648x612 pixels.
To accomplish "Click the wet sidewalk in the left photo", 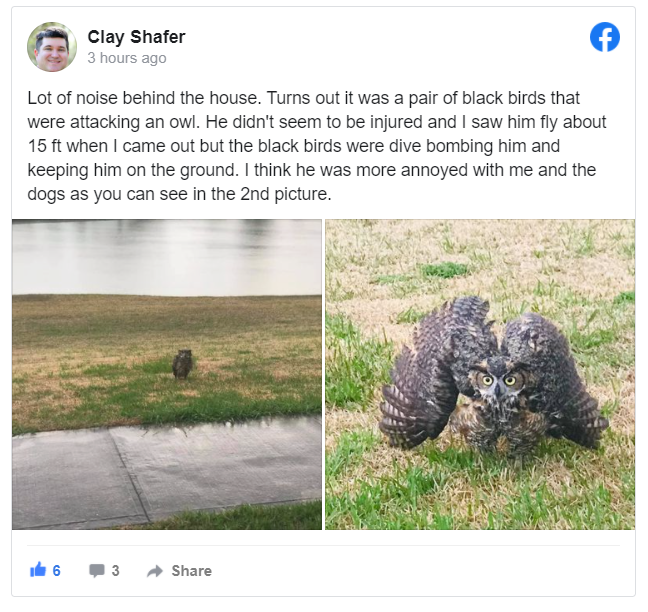I will click(x=167, y=471).
